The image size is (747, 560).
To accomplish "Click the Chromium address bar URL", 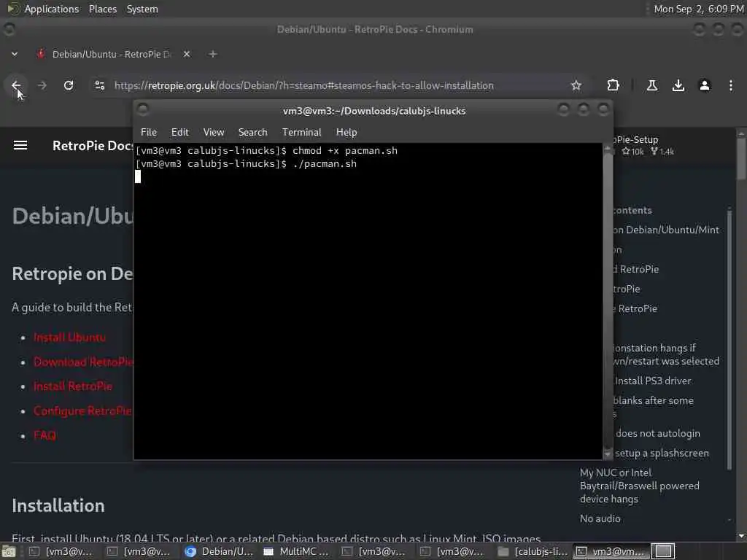I will point(304,85).
